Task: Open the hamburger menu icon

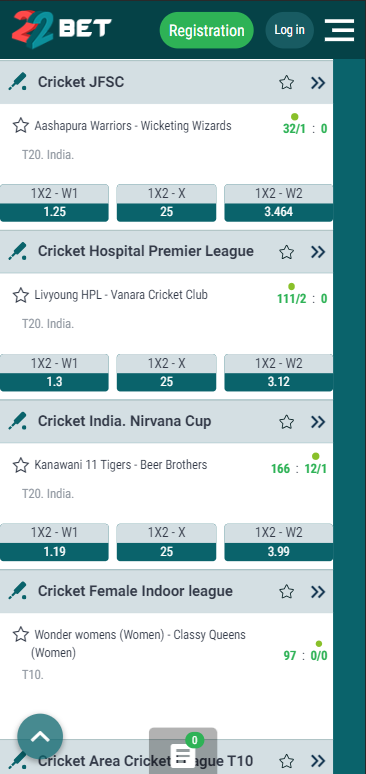Action: (339, 30)
